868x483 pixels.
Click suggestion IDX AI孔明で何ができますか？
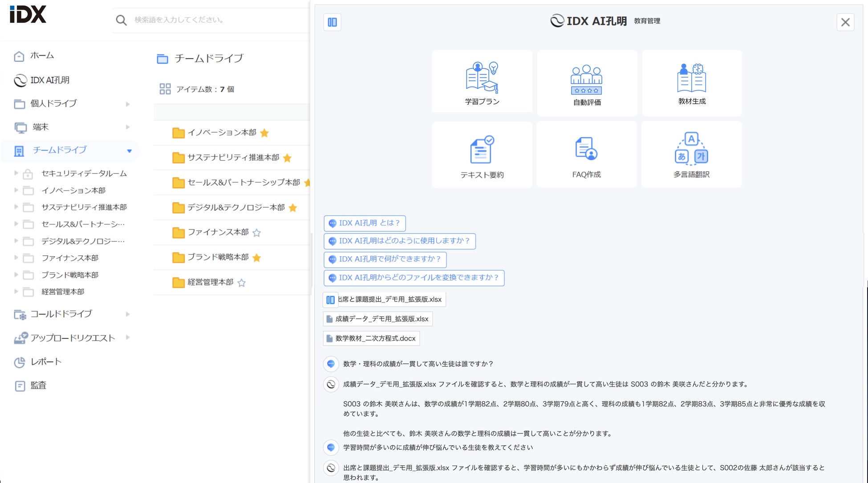tap(385, 259)
